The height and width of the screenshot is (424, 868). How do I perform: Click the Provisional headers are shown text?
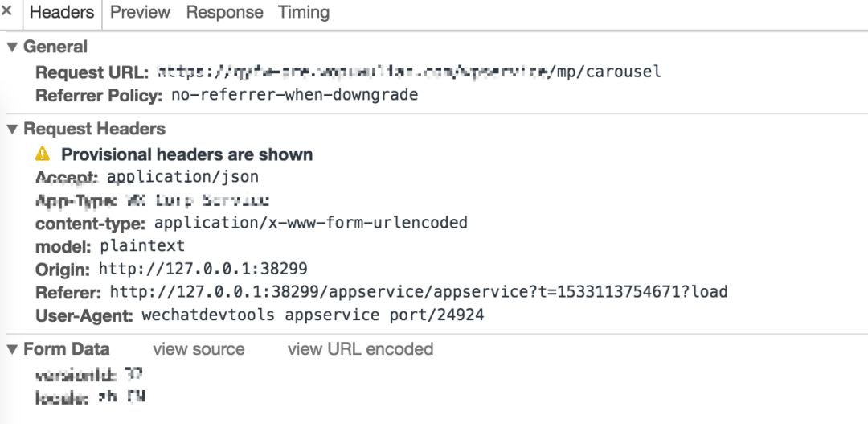click(186, 154)
